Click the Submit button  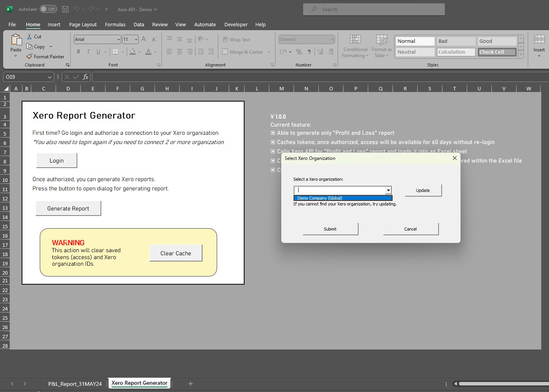330,229
